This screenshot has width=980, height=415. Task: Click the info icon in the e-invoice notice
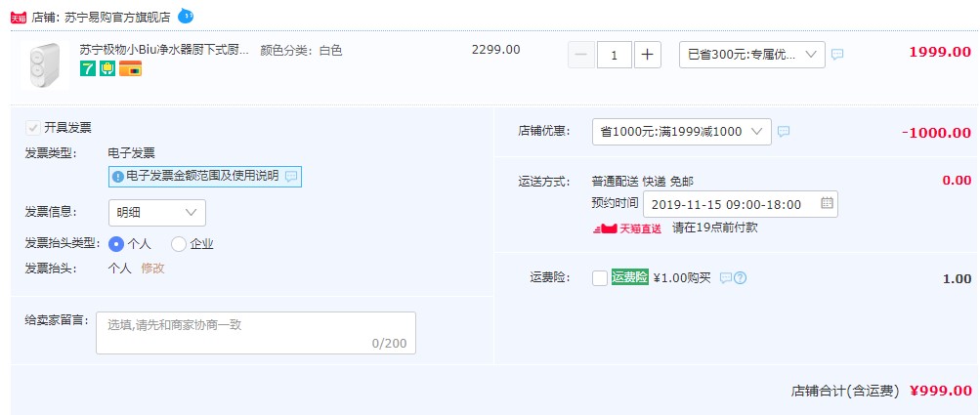pos(117,177)
